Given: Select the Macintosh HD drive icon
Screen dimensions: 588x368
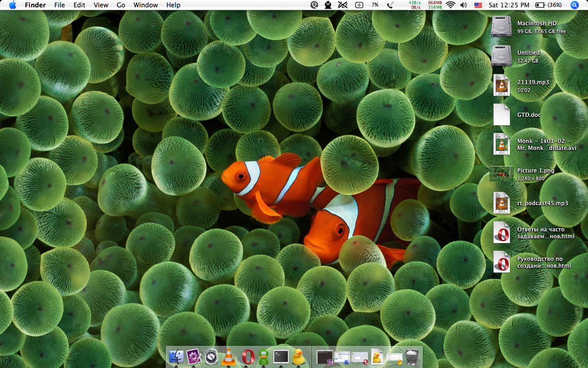Looking at the screenshot, I should point(501,27).
